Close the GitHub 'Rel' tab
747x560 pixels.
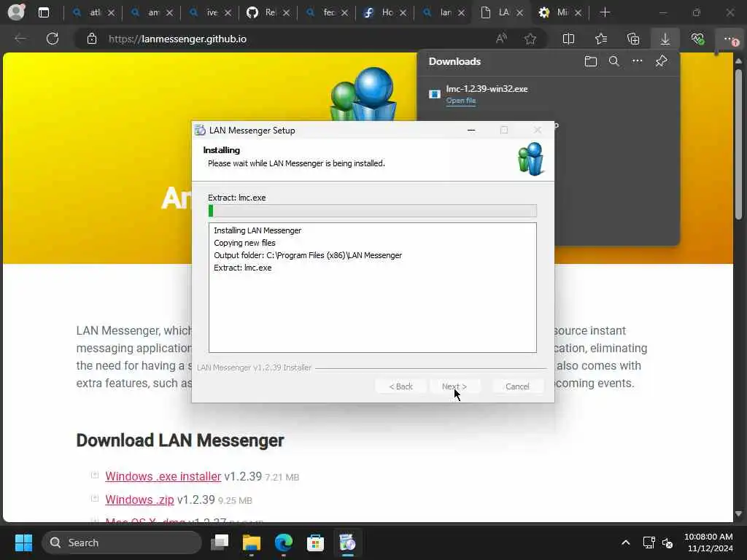click(x=286, y=13)
